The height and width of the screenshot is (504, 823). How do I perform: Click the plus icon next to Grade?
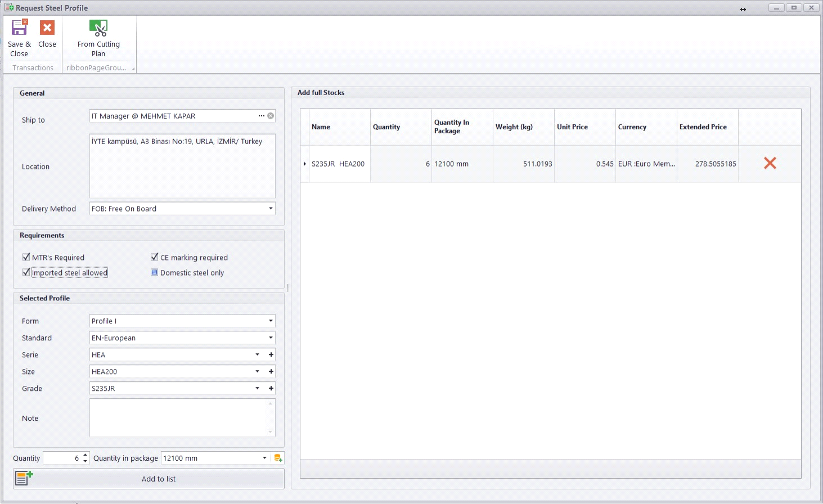coord(271,389)
